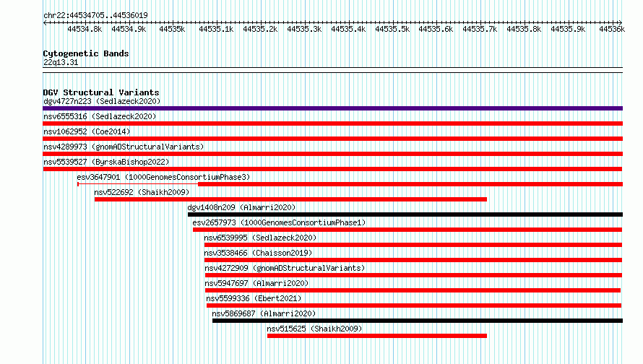Click the red nsv515625 variant bar
The width and height of the screenshot is (643, 364).
(377, 336)
